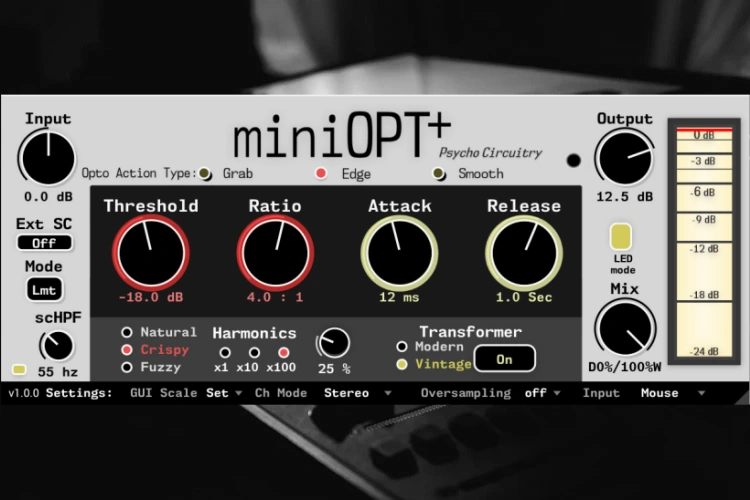Image resolution: width=750 pixels, height=500 pixels.
Task: Select x1 harmonics multiplier
Action: click(225, 353)
